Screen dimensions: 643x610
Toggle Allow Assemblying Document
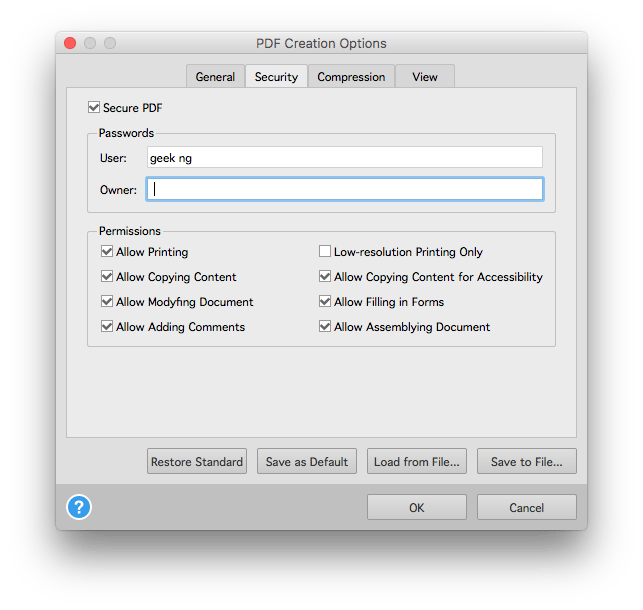325,326
